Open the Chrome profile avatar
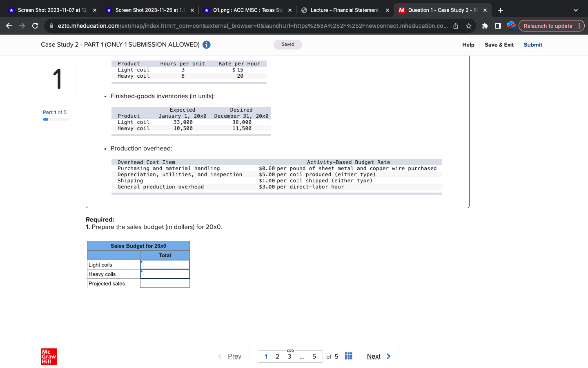 (x=511, y=26)
